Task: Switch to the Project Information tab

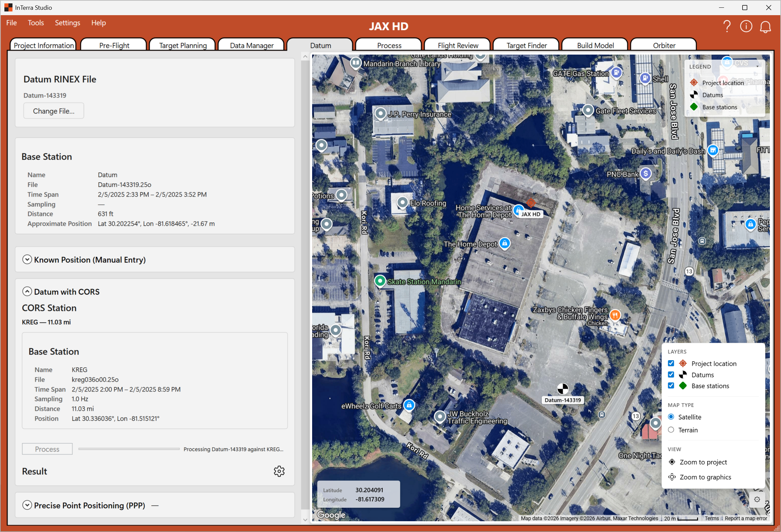Action: [44, 45]
